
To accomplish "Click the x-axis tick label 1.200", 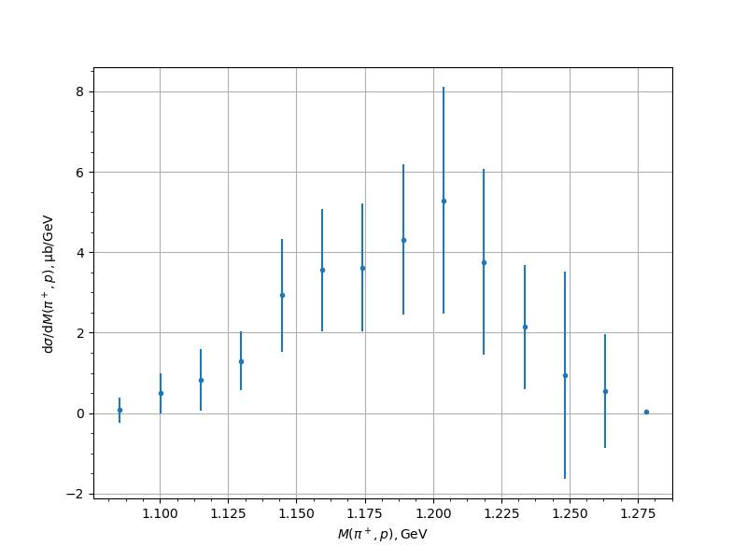I will pyautogui.click(x=433, y=514).
